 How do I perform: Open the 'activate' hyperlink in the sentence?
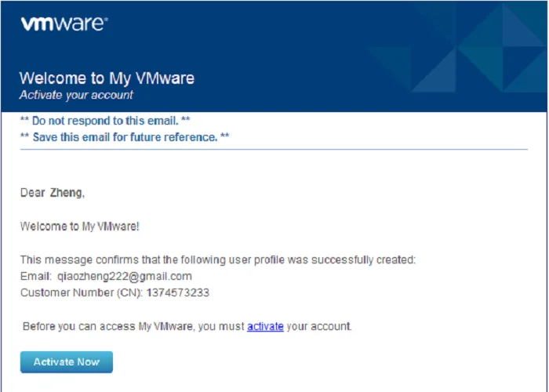(x=265, y=326)
